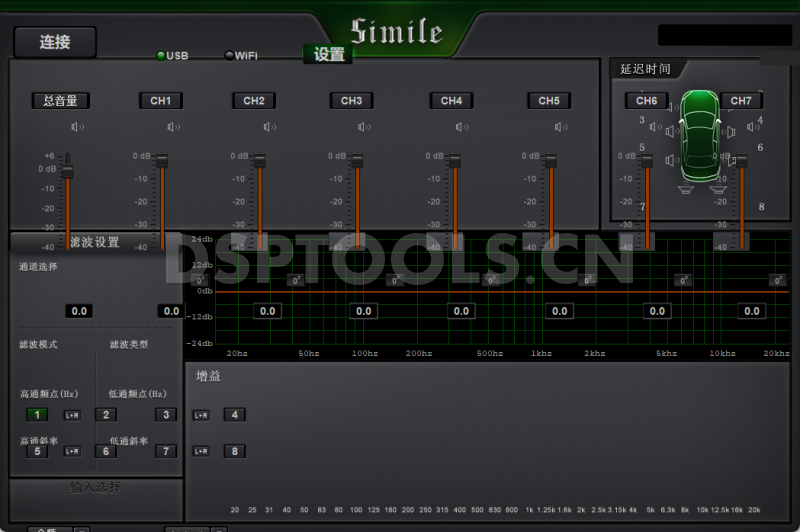This screenshot has height=532, width=800.
Task: Toggle the L+R link beside button 4
Action: 201,415
